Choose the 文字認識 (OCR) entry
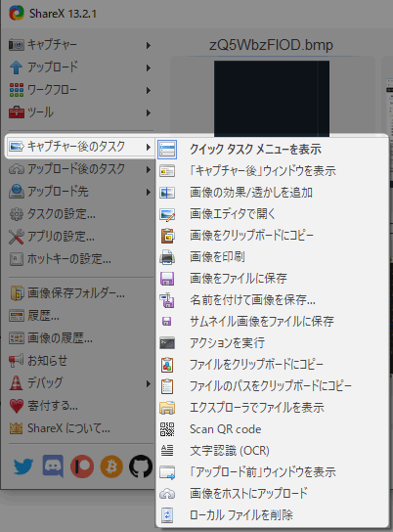393x532 pixels. pos(272,451)
